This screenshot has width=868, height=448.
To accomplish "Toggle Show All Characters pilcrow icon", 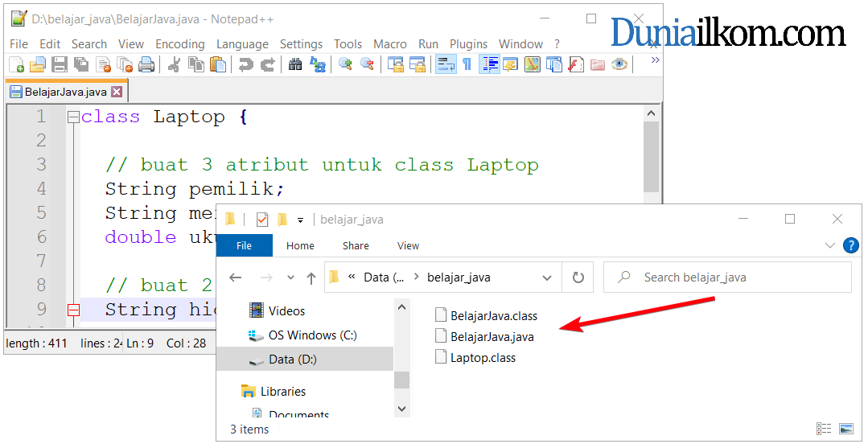I will [x=467, y=65].
